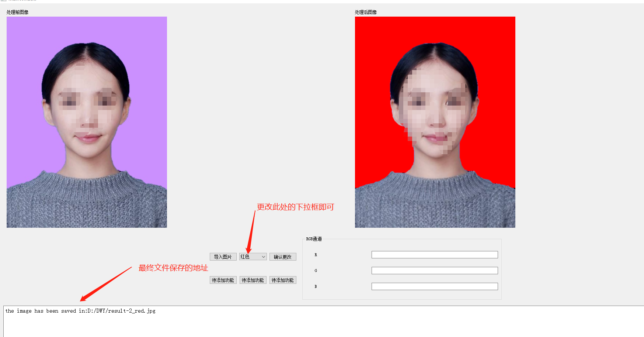Screen dimensions: 644x337
Task: Click the B channel input field
Action: (x=434, y=286)
